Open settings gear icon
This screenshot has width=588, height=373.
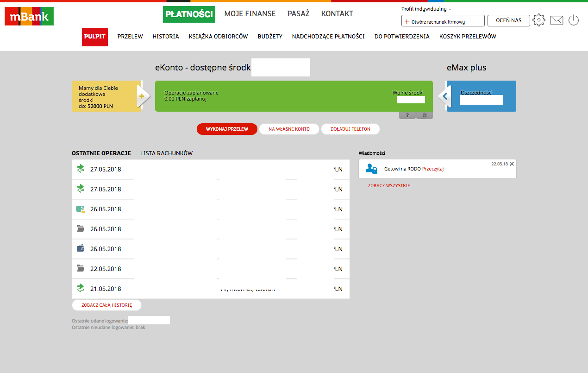[x=539, y=20]
